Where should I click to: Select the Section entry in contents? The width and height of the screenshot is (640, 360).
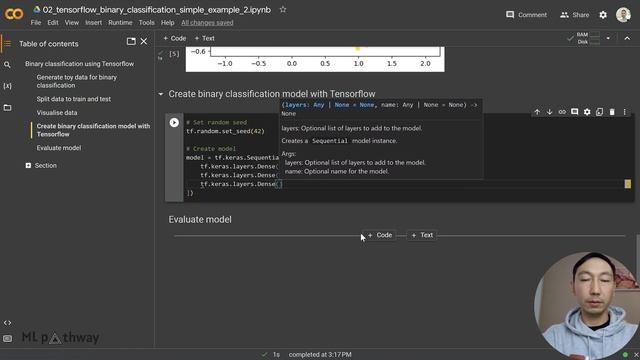(x=46, y=165)
